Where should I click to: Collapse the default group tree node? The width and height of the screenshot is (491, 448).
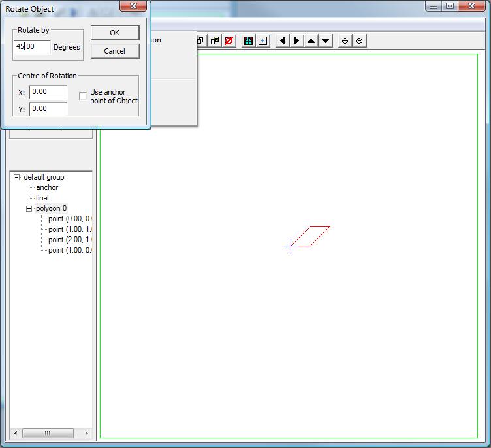click(17, 177)
